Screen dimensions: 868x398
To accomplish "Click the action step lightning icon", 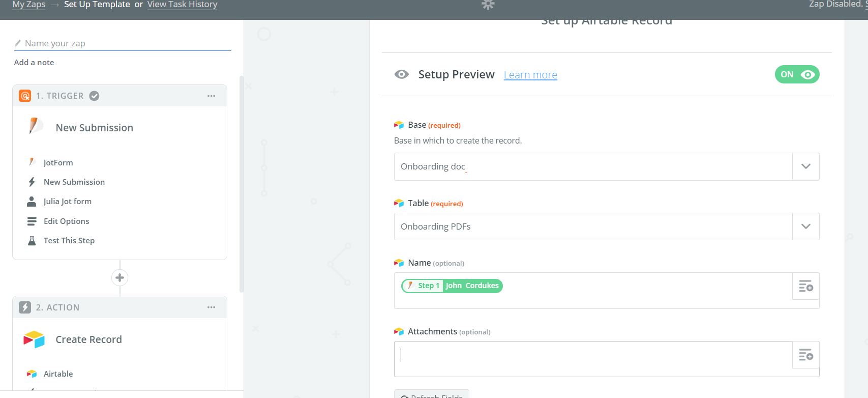I will coord(25,307).
